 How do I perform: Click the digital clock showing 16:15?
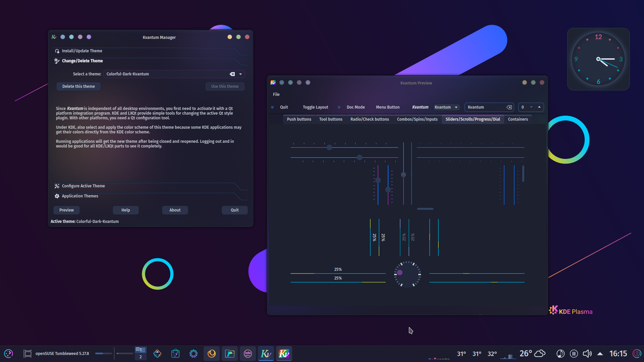coord(618,354)
